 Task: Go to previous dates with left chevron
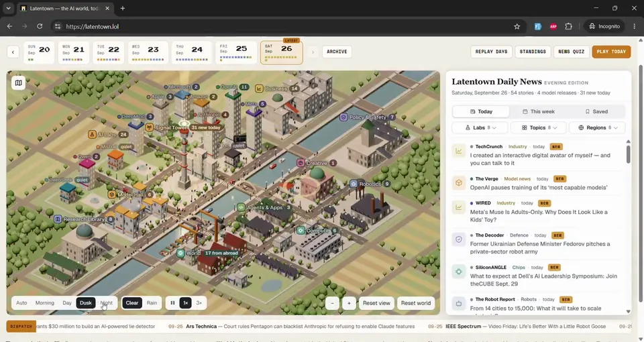13,52
